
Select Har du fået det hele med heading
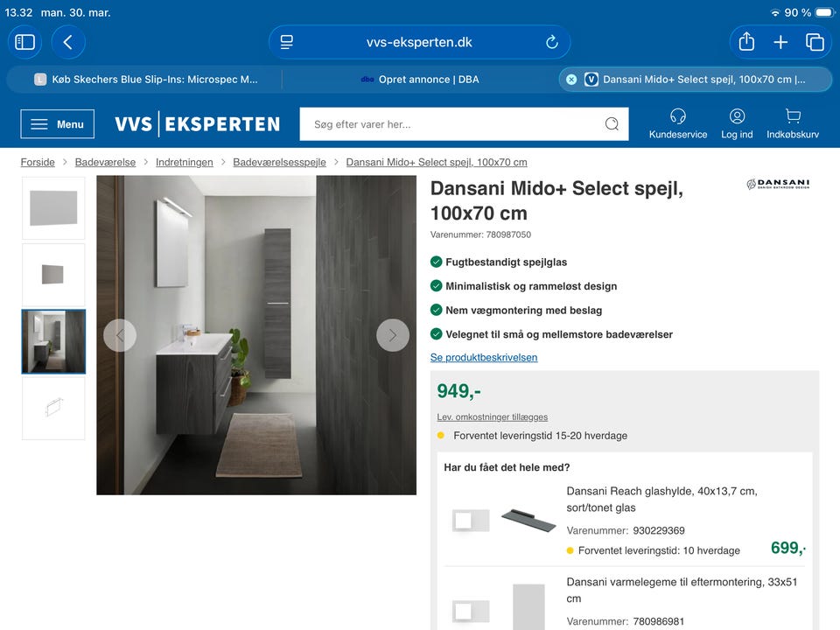(507, 467)
